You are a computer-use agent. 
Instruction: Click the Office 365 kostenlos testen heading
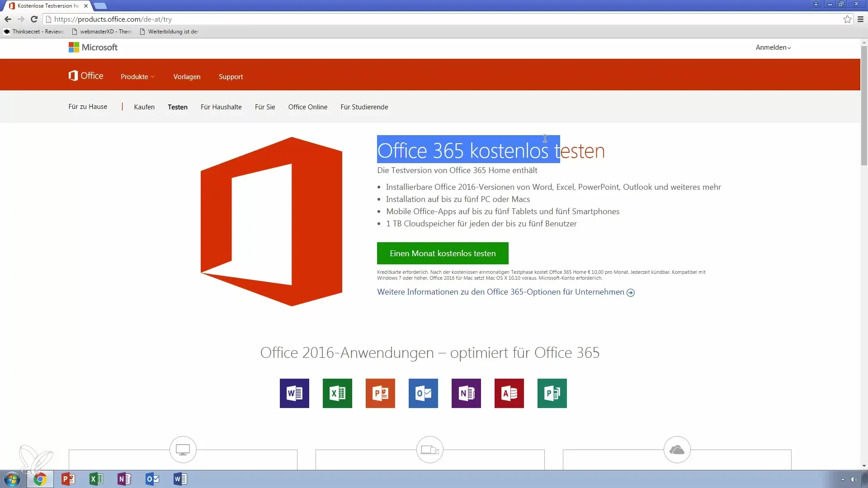[491, 150]
